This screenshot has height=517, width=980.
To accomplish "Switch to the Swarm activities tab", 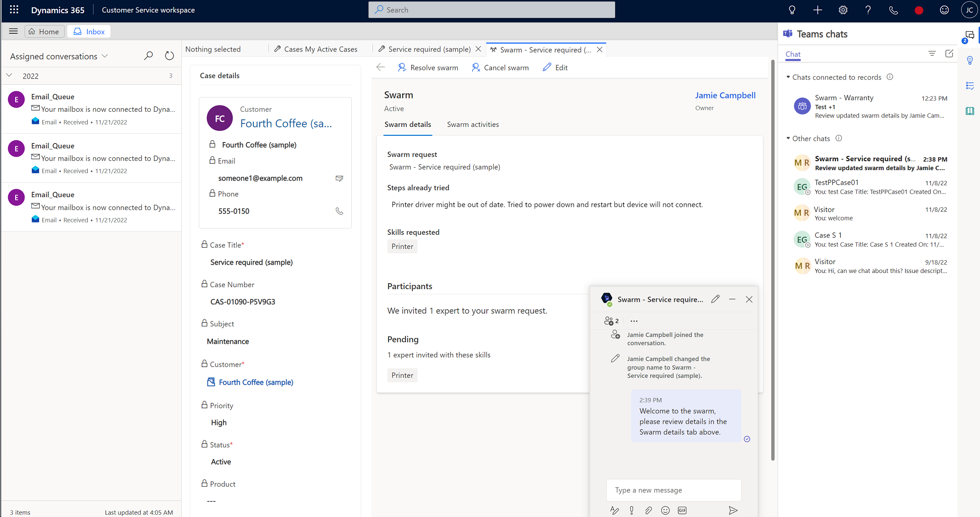I will click(x=473, y=124).
